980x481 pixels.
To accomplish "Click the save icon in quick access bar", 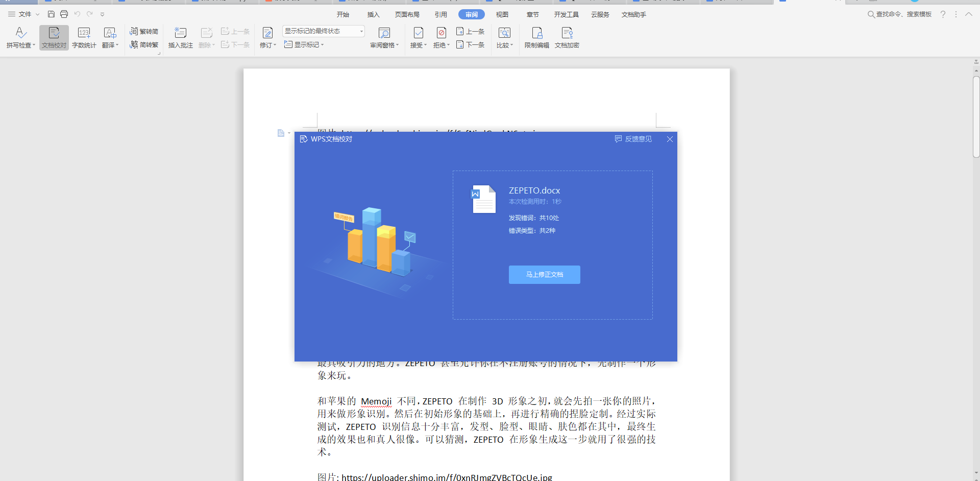I will tap(51, 14).
